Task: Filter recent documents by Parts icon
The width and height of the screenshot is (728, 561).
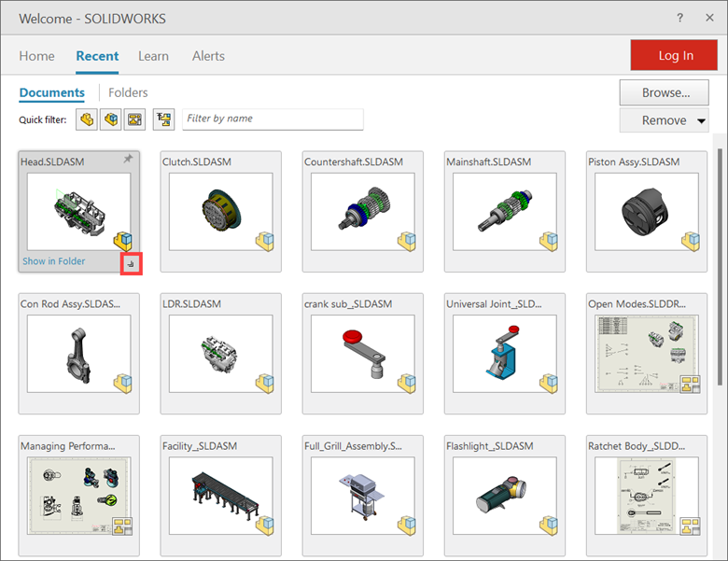Action: pos(87,119)
